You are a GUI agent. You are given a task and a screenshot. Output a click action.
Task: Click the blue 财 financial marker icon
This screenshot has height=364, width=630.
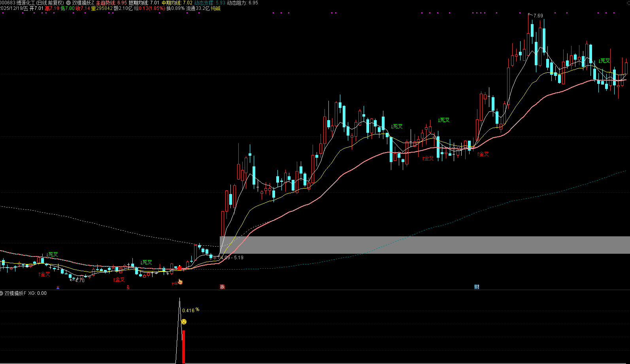coord(477,287)
